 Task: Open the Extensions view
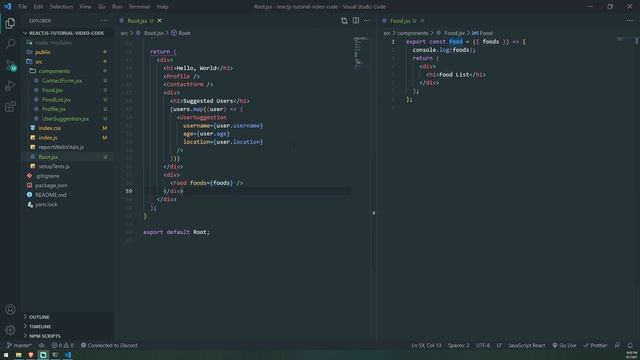10,107
